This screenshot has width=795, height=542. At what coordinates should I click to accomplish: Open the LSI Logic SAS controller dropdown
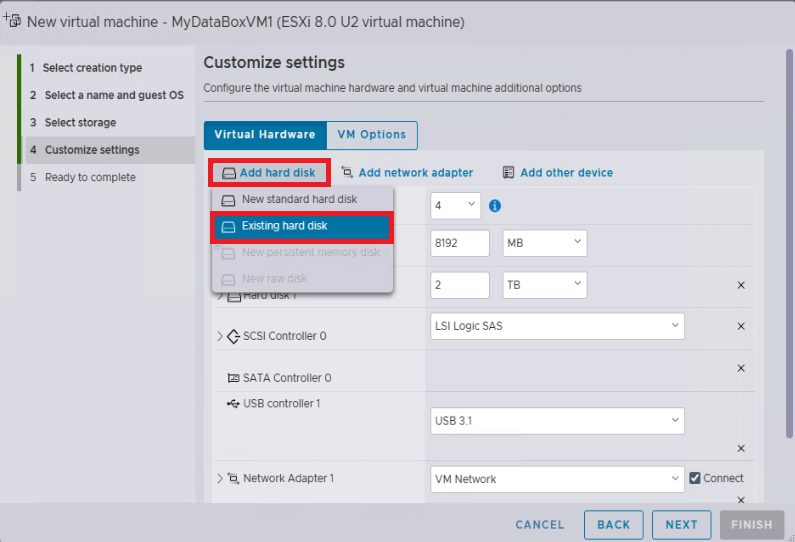pyautogui.click(x=557, y=326)
